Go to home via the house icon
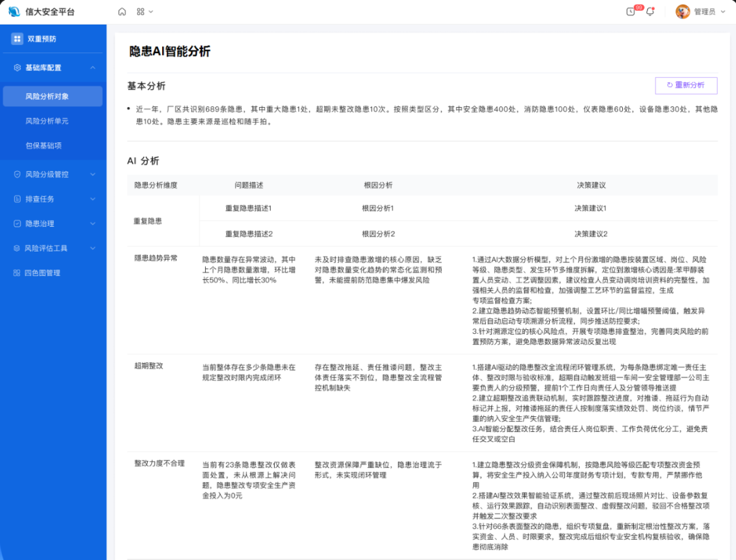The image size is (736, 560). pos(122,12)
